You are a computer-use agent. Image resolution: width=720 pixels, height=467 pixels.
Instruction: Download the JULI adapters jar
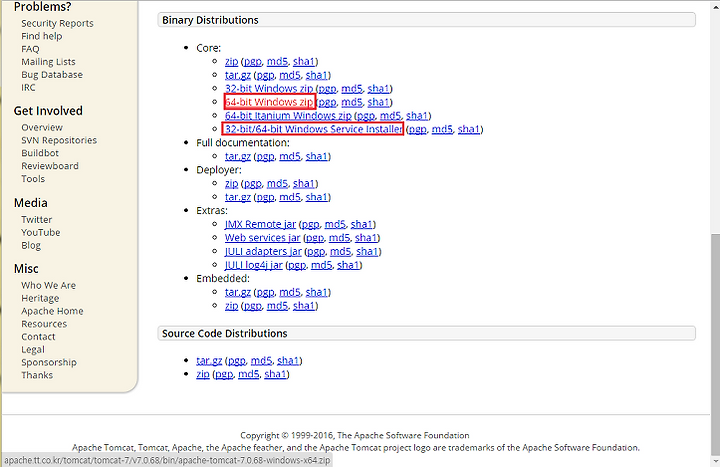(x=263, y=251)
